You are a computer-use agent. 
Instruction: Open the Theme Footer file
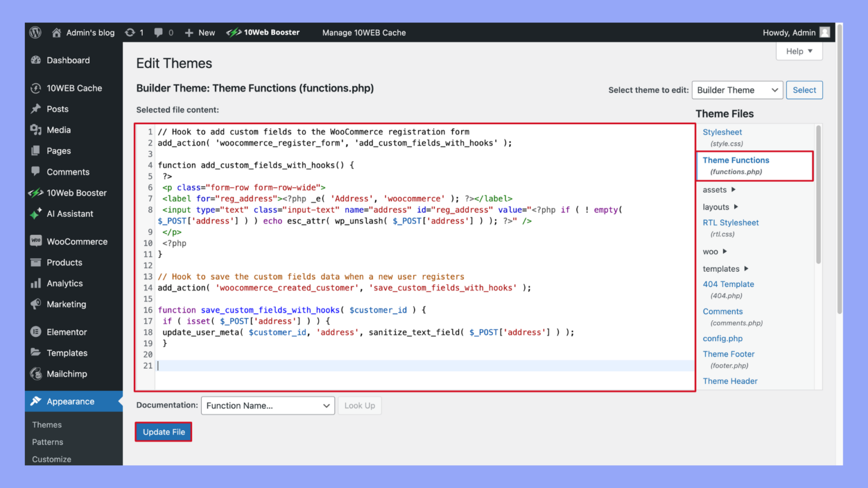pos(728,354)
